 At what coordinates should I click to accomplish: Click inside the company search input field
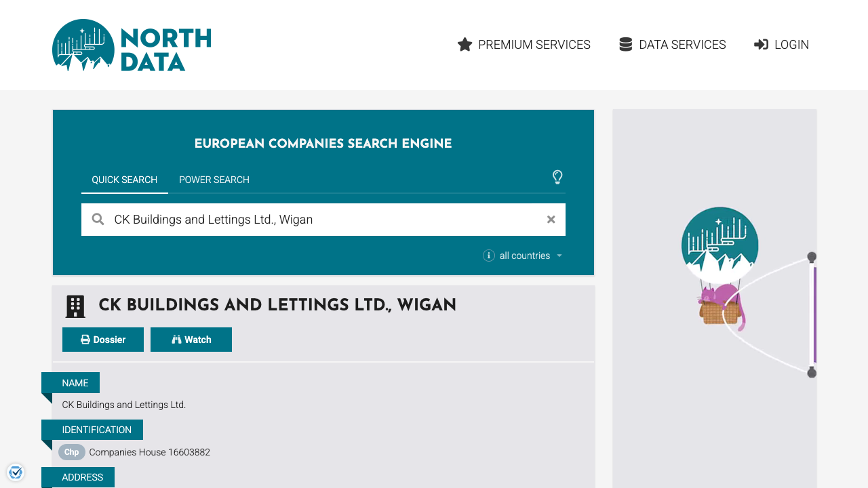click(305, 219)
